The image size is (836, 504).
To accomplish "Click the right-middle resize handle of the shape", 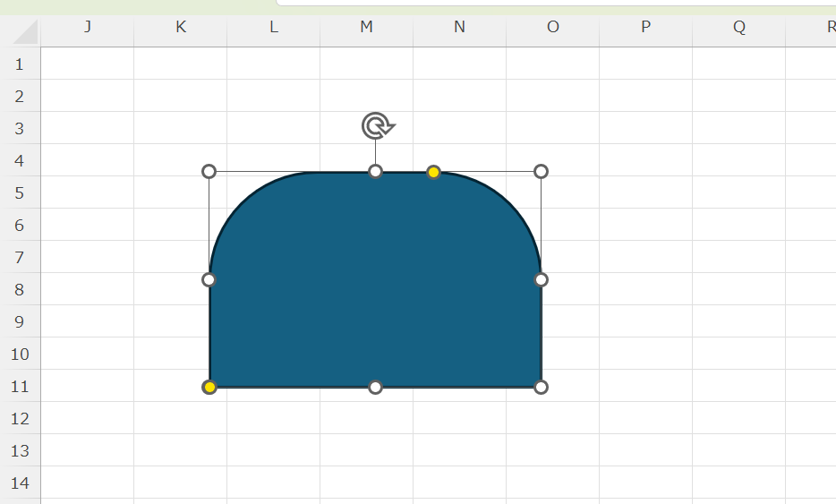I will click(x=541, y=280).
